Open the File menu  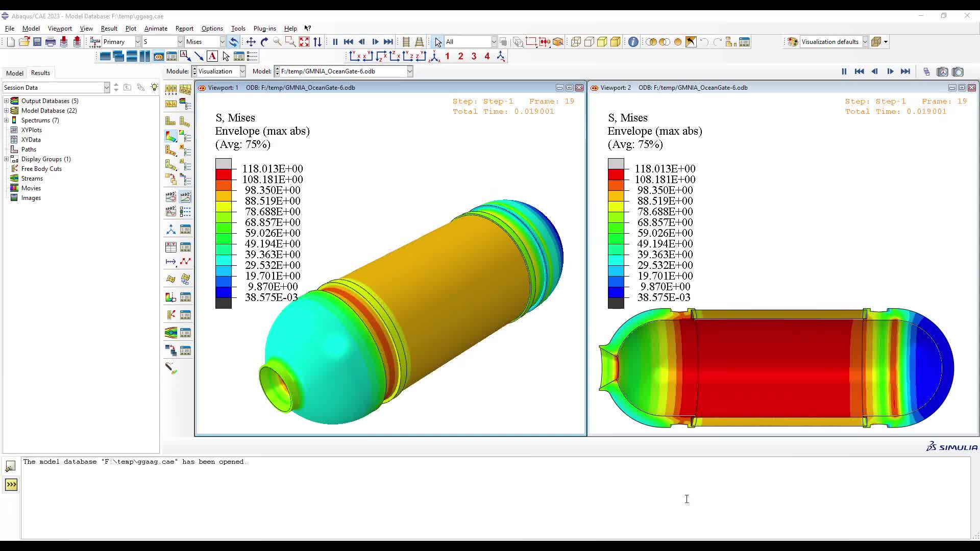(10, 29)
